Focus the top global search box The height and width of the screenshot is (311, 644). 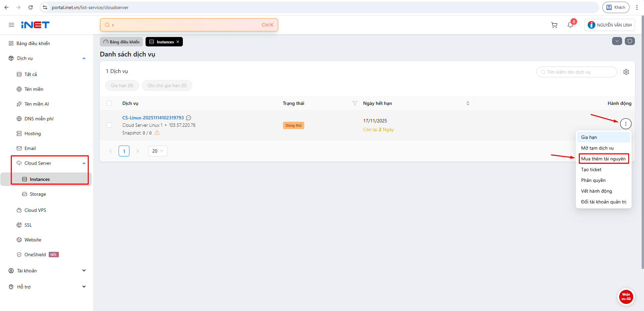click(189, 25)
